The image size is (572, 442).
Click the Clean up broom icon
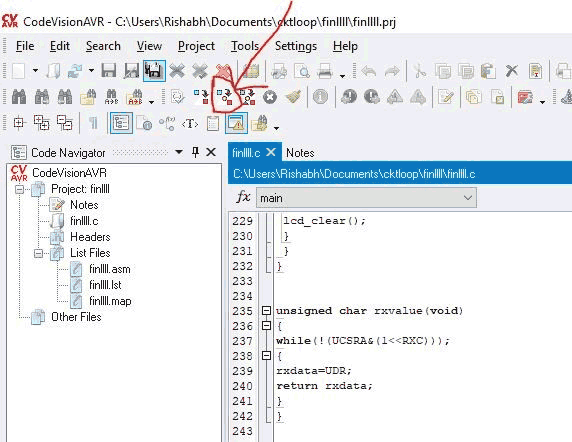(x=293, y=97)
